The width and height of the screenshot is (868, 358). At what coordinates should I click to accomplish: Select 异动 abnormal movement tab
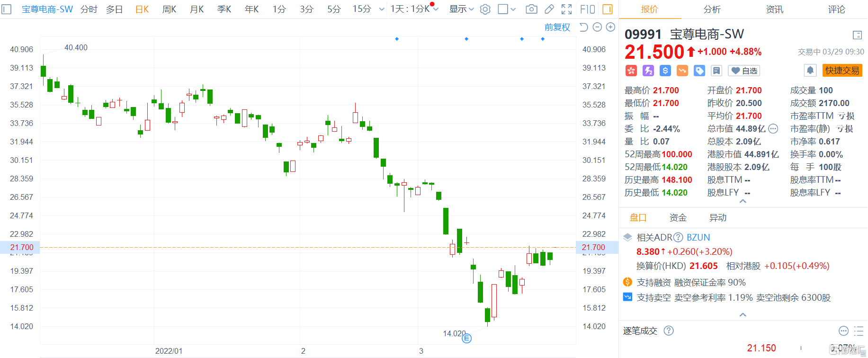[717, 218]
